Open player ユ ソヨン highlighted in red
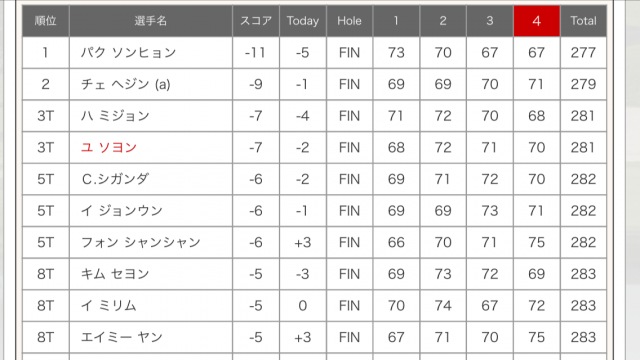Viewport: 640px width, 360px height. [x=109, y=147]
